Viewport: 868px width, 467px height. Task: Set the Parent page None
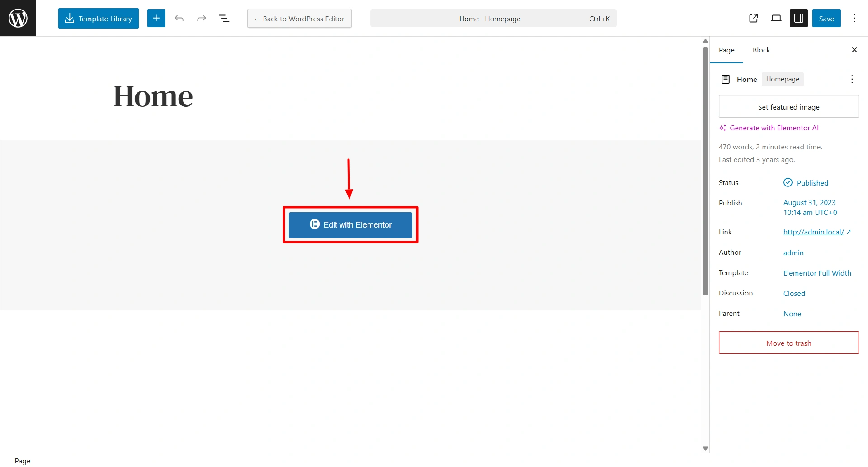click(x=792, y=314)
